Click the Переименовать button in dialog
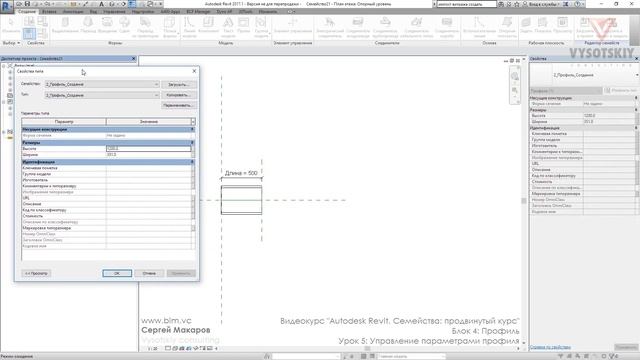Viewport: 640px width, 360px height. tap(179, 105)
